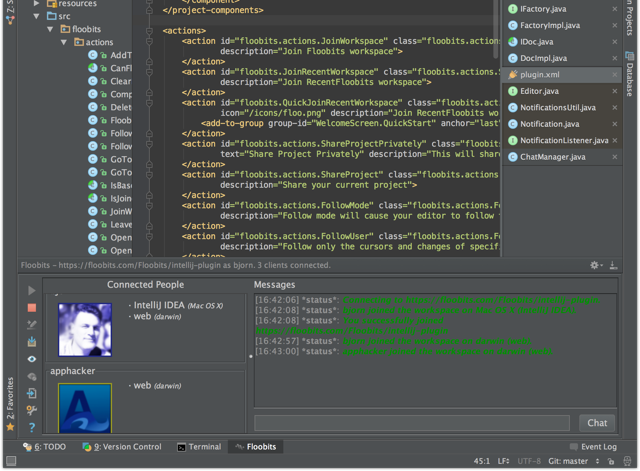Click the document-with-arrow icon in the Floobits toolbar
640x471 pixels.
coord(31,393)
